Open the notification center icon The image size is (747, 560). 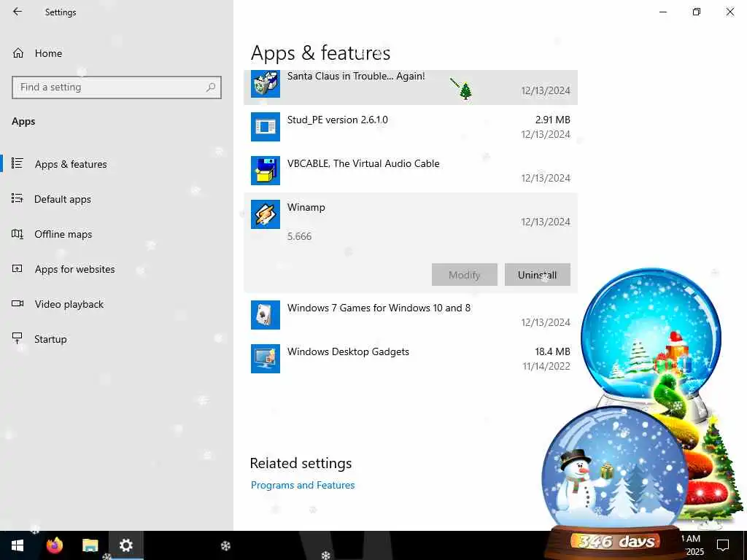pyautogui.click(x=723, y=545)
